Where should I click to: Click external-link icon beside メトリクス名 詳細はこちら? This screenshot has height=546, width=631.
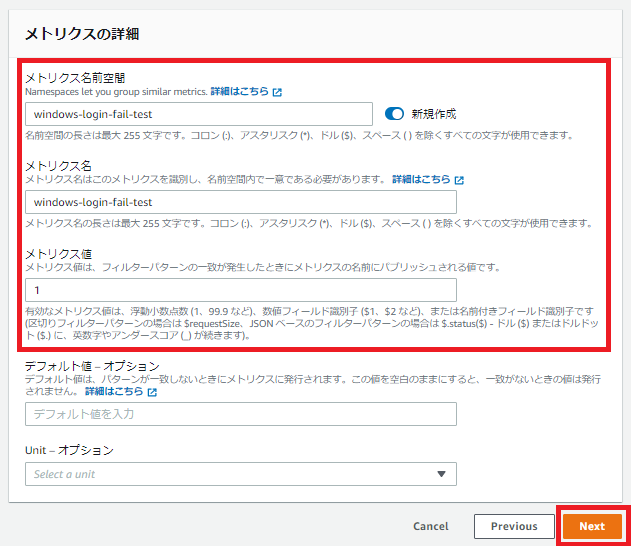(x=459, y=180)
